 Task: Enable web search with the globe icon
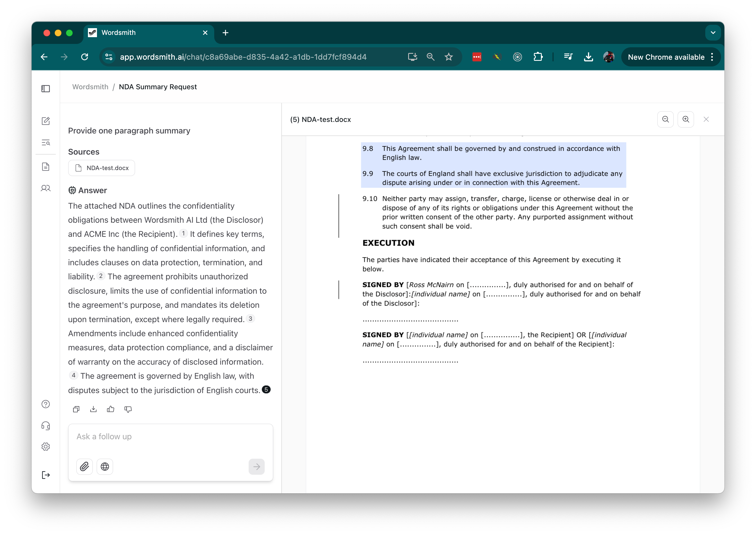click(x=105, y=467)
